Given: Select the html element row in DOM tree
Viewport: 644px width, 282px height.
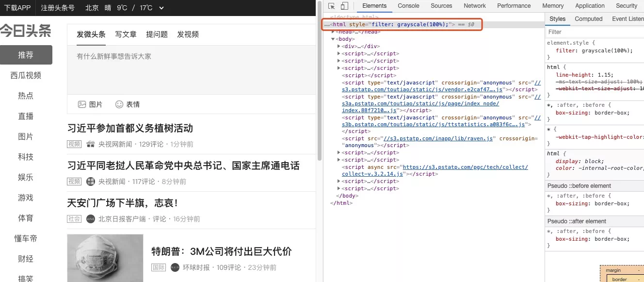Looking at the screenshot, I should (x=434, y=24).
